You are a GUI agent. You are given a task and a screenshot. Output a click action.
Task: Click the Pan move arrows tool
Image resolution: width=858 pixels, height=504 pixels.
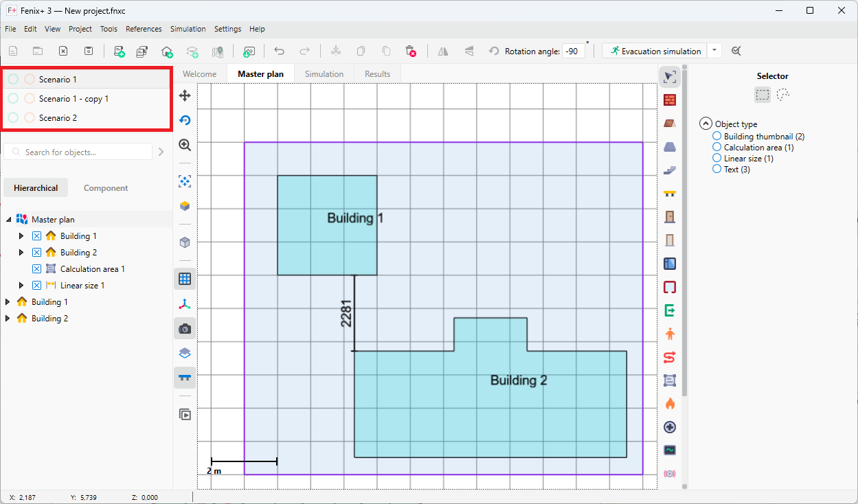[184, 95]
